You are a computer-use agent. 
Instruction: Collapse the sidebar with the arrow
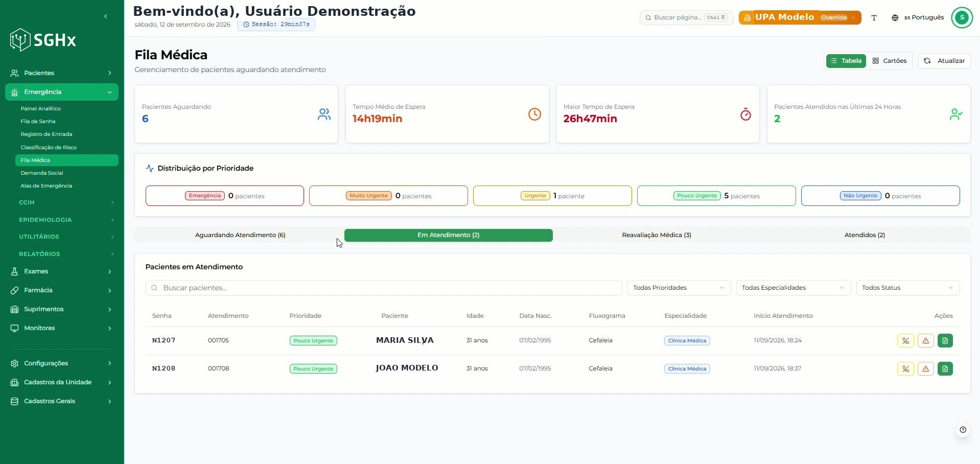pyautogui.click(x=106, y=16)
